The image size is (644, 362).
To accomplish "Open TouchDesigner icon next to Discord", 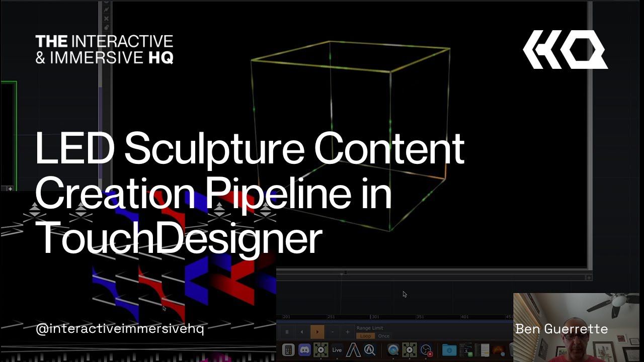I will pyautogui.click(x=320, y=350).
